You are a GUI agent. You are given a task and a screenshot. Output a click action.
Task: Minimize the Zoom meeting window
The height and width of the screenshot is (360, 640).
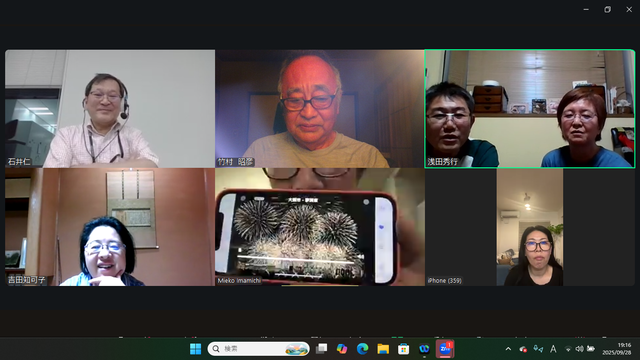point(586,9)
